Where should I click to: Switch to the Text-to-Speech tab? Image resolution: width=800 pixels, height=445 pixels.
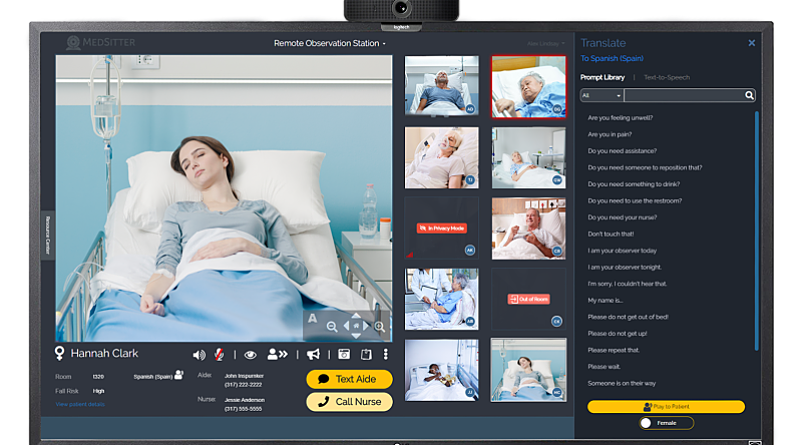[x=667, y=78]
